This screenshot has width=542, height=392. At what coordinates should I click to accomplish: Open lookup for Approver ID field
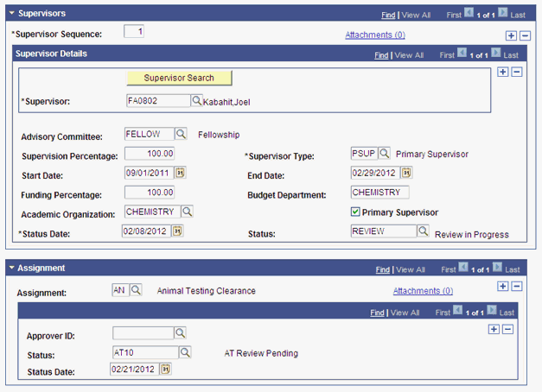click(180, 333)
